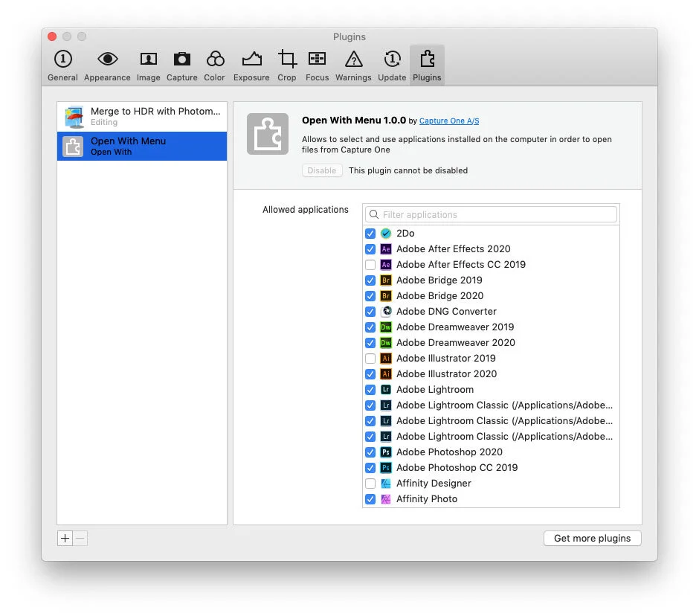Uncheck the 2Do application checkbox

click(370, 234)
